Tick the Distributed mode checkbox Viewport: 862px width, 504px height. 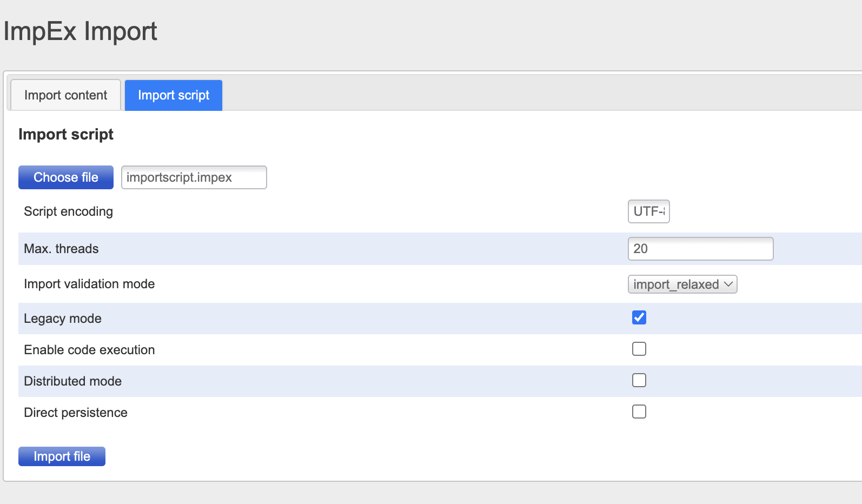pos(639,381)
